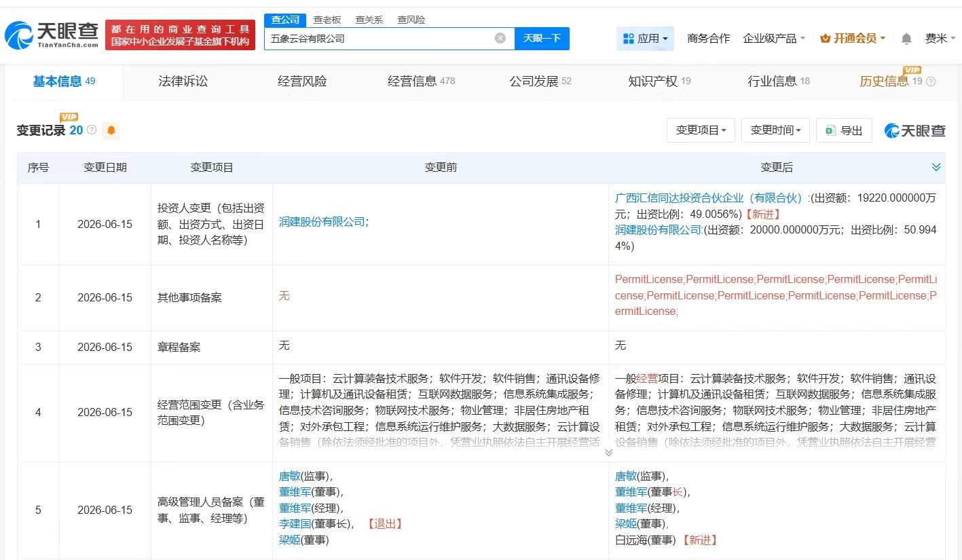Image resolution: width=962 pixels, height=560 pixels.
Task: Click the 2026-06-15 date in row 4
Action: 105,412
